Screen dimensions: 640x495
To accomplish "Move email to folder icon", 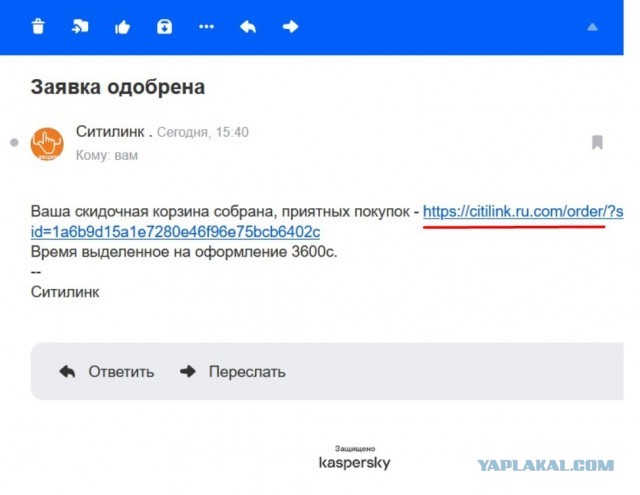I will [80, 27].
